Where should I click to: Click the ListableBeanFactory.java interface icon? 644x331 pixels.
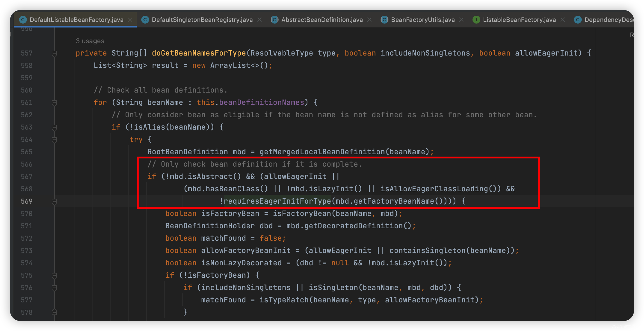[476, 20]
